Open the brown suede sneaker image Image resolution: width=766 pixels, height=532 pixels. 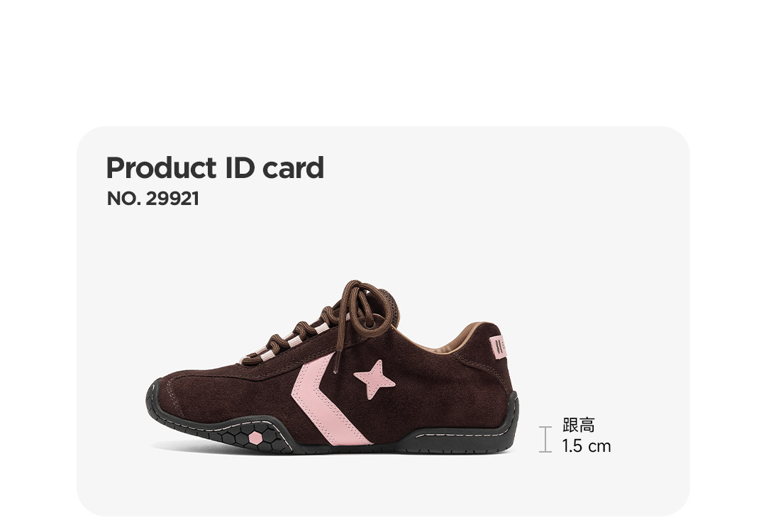(332, 367)
